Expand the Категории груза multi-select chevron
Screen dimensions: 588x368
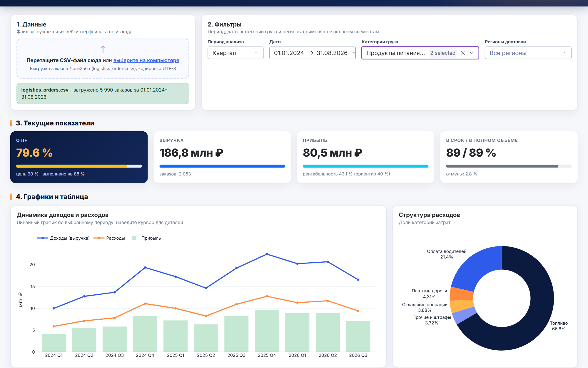(x=472, y=53)
